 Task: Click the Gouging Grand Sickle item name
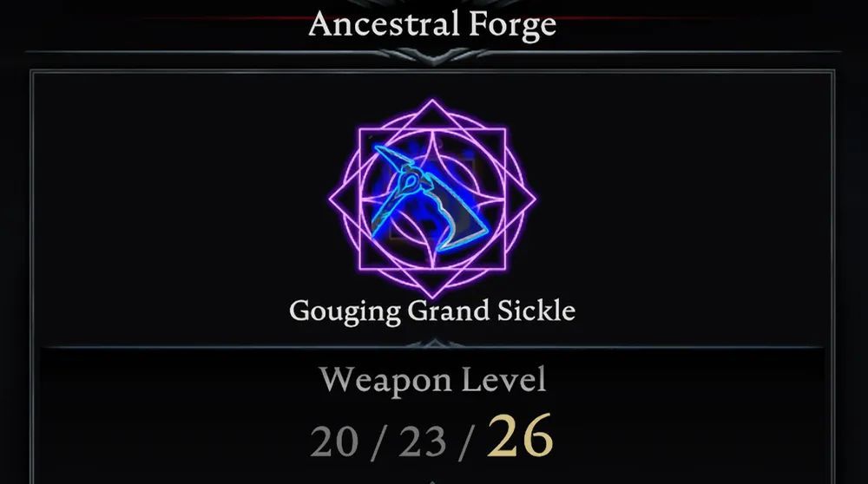[x=432, y=311]
